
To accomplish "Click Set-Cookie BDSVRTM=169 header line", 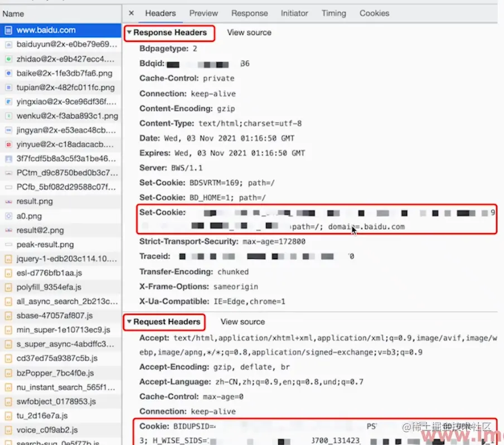I will point(207,183).
